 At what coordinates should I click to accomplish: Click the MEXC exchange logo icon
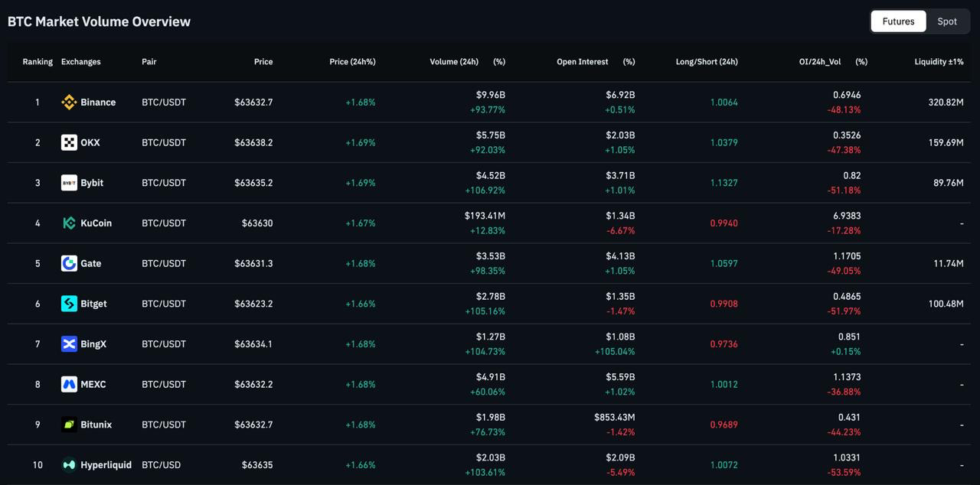point(69,384)
